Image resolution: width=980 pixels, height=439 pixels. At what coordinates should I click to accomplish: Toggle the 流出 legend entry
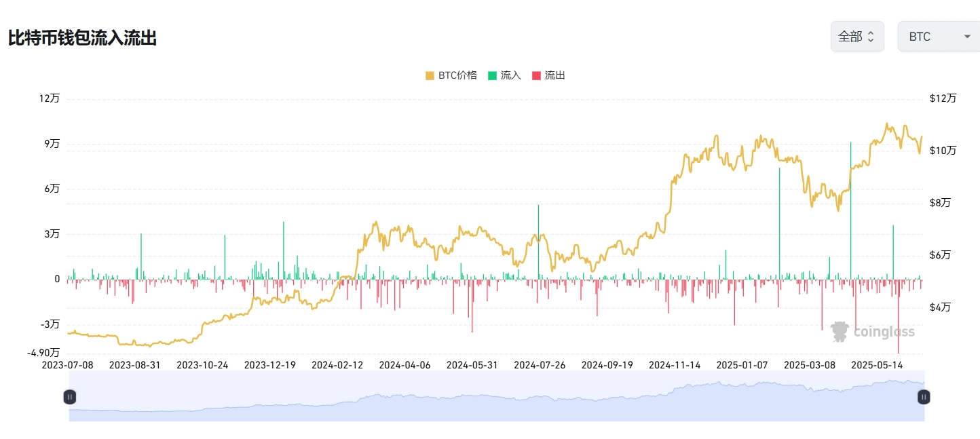554,75
